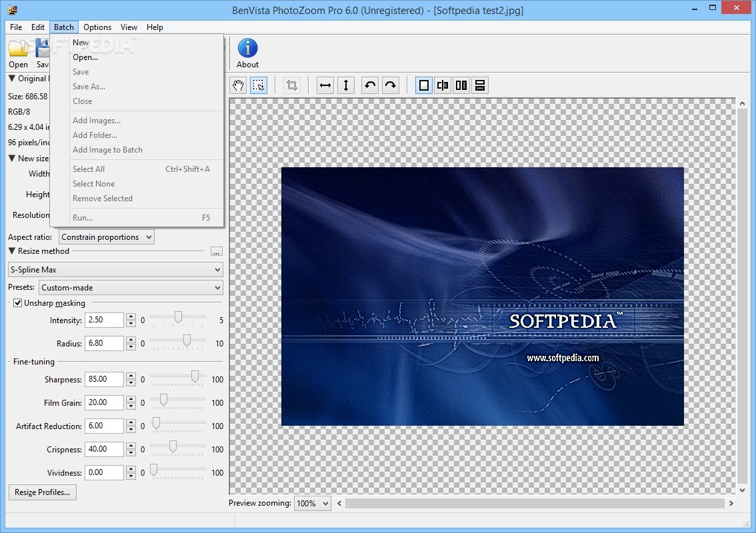This screenshot has height=533, width=756.
Task: Open the Aspect ratio dropdown
Action: tap(107, 237)
